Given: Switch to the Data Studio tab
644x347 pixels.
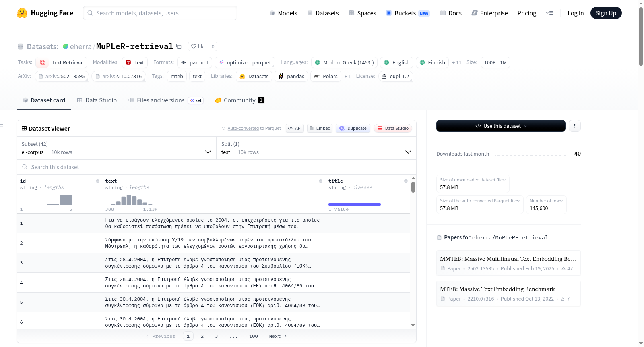Looking at the screenshot, I should (97, 100).
